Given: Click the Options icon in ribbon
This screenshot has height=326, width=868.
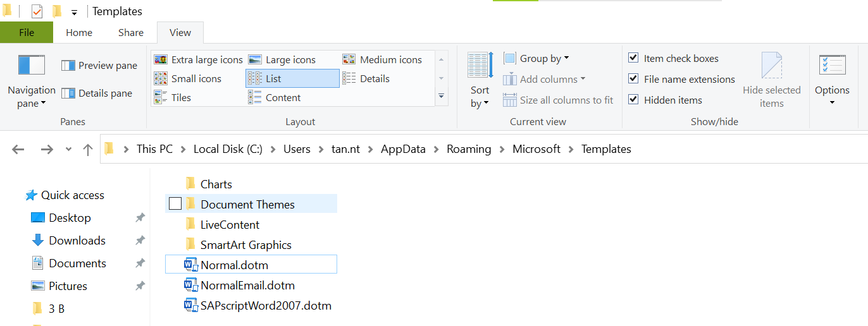Looking at the screenshot, I should (x=832, y=65).
